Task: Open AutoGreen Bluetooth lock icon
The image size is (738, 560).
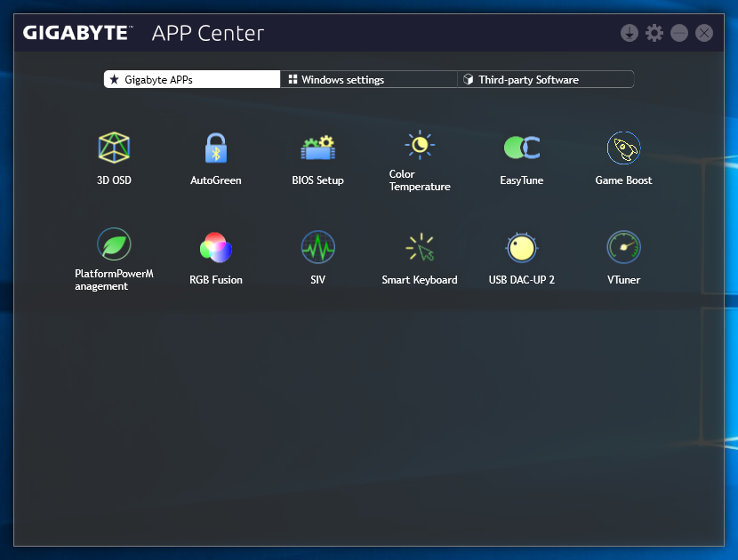Action: pyautogui.click(x=216, y=148)
